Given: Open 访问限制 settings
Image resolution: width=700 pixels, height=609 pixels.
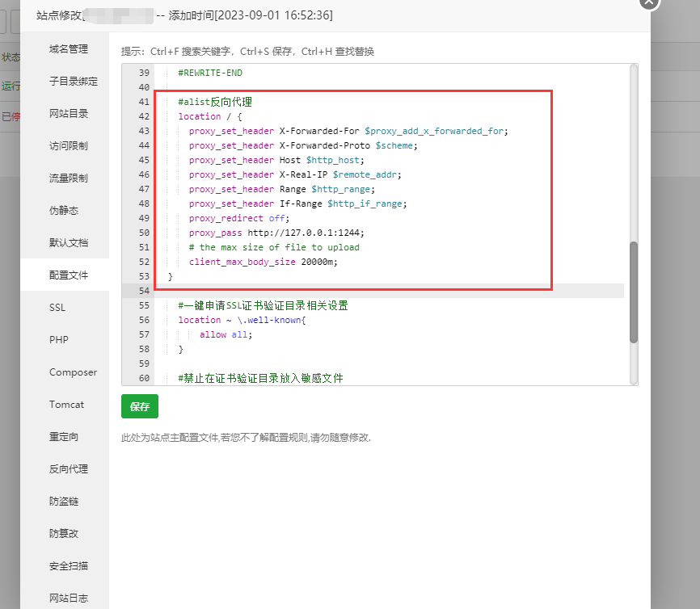Looking at the screenshot, I should tap(69, 146).
